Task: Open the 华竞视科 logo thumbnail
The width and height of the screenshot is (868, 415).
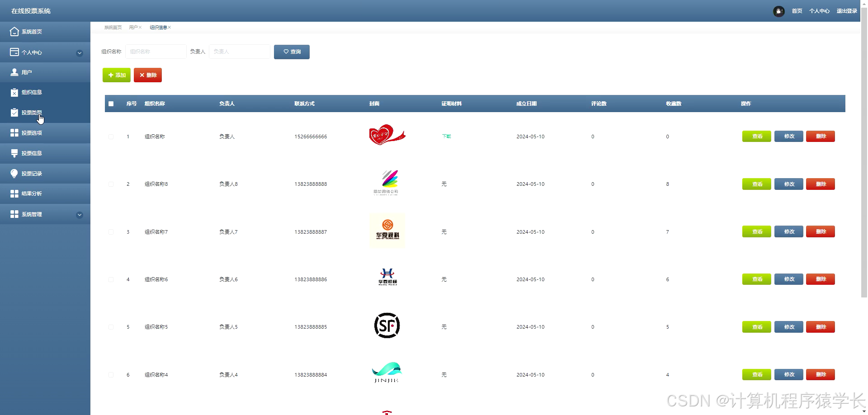Action: click(x=387, y=231)
